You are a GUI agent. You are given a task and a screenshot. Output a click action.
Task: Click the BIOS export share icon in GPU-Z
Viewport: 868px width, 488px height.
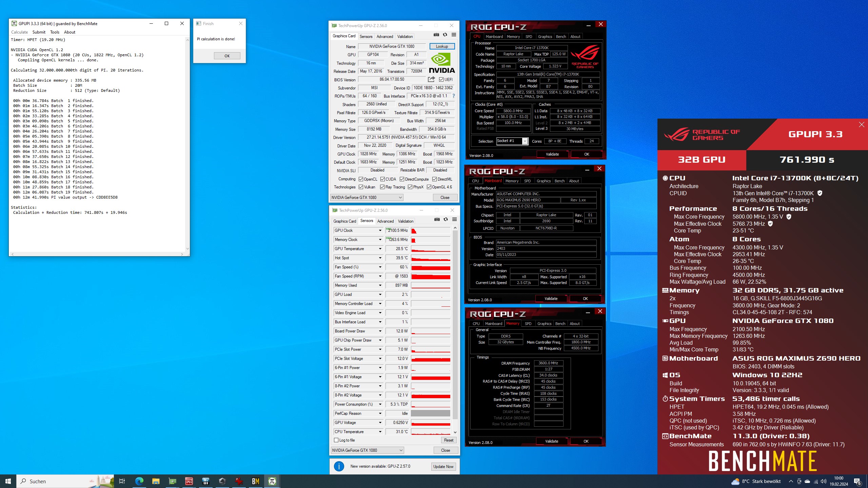coord(431,79)
